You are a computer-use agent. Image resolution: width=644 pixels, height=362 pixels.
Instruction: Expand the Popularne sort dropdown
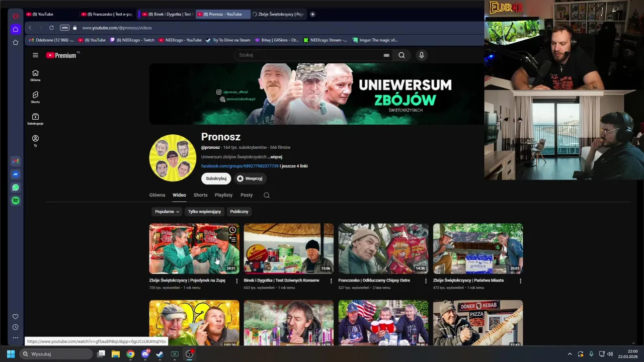point(167,212)
